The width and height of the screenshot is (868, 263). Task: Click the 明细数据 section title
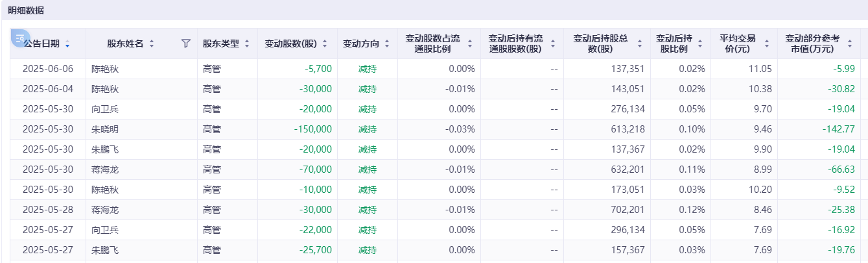point(26,10)
